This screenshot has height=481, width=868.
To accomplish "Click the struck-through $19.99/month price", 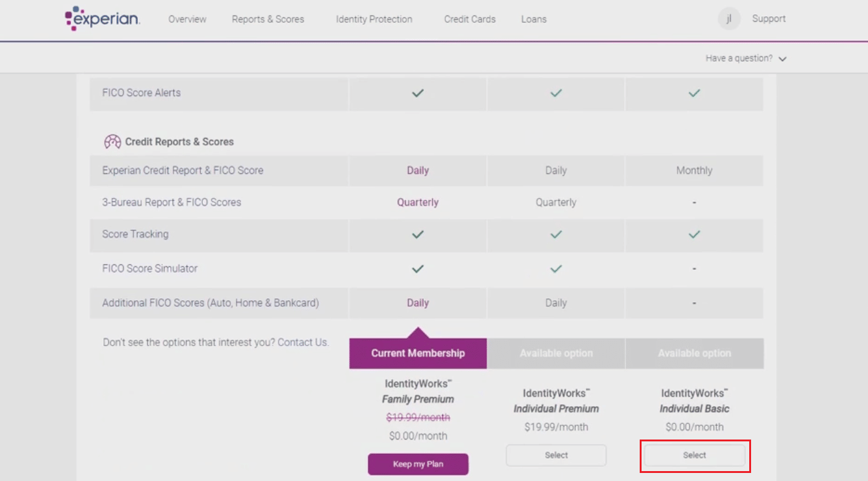I will click(418, 417).
